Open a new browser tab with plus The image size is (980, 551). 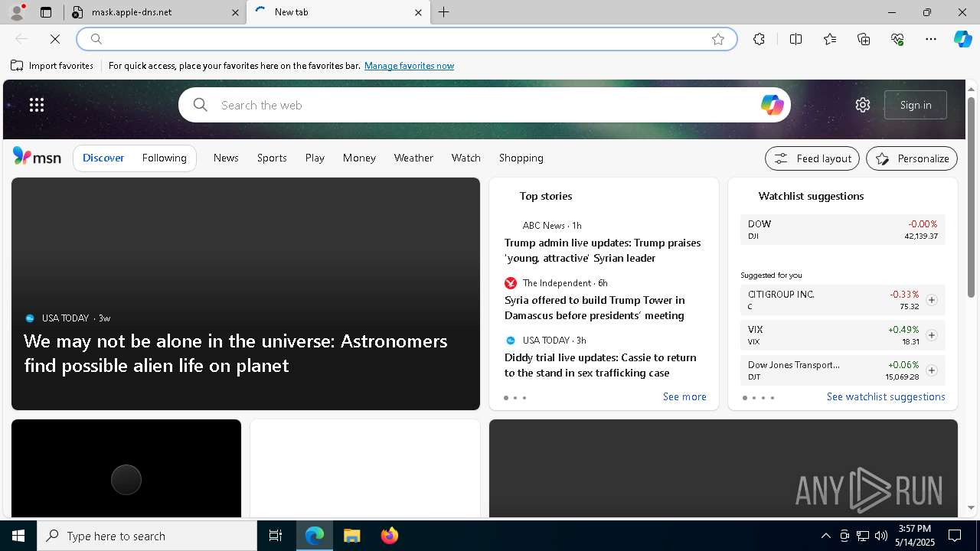(444, 12)
